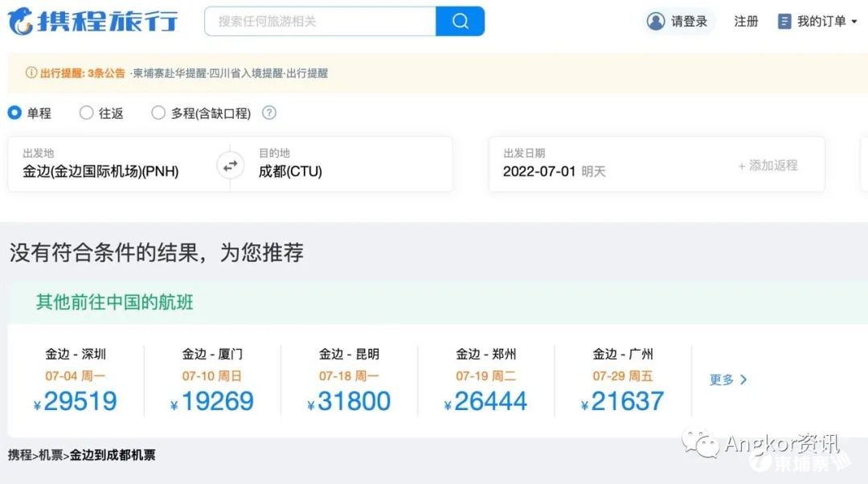Click the ¥31800 price
Screen dimensions: 868x484
pos(350,401)
